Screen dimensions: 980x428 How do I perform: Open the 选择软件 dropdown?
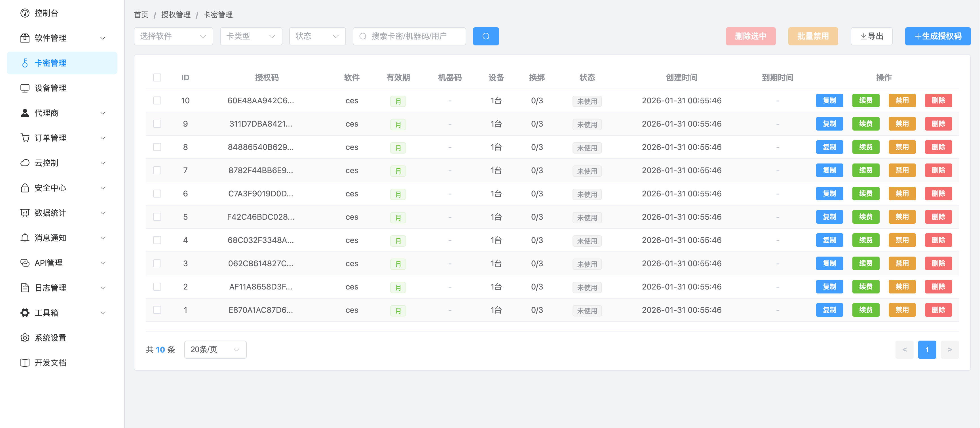(x=173, y=36)
